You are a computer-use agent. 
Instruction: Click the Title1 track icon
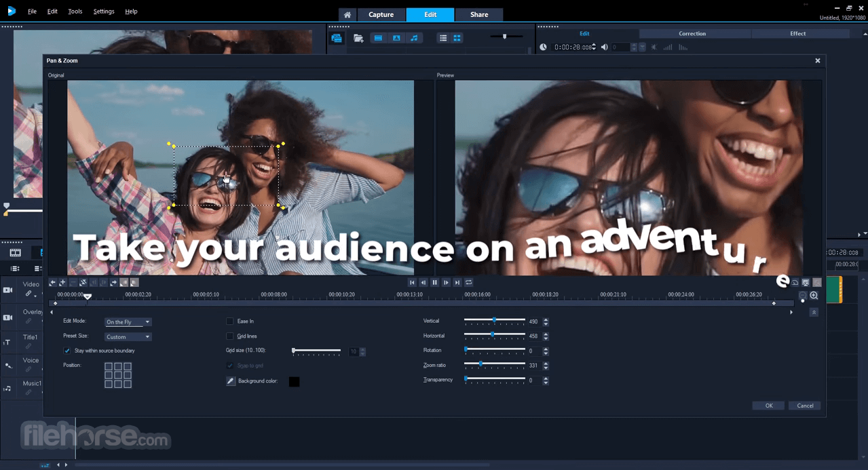(x=7, y=342)
